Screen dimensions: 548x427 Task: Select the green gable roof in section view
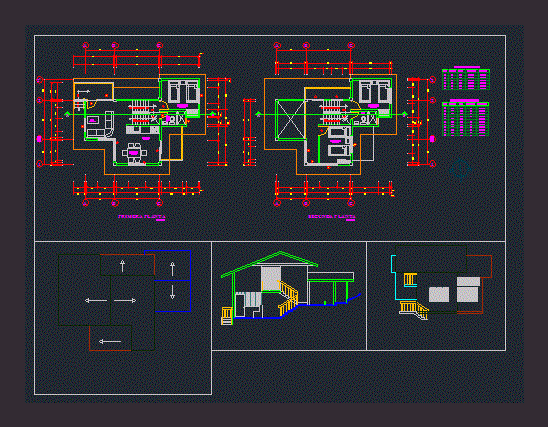coord(269,263)
